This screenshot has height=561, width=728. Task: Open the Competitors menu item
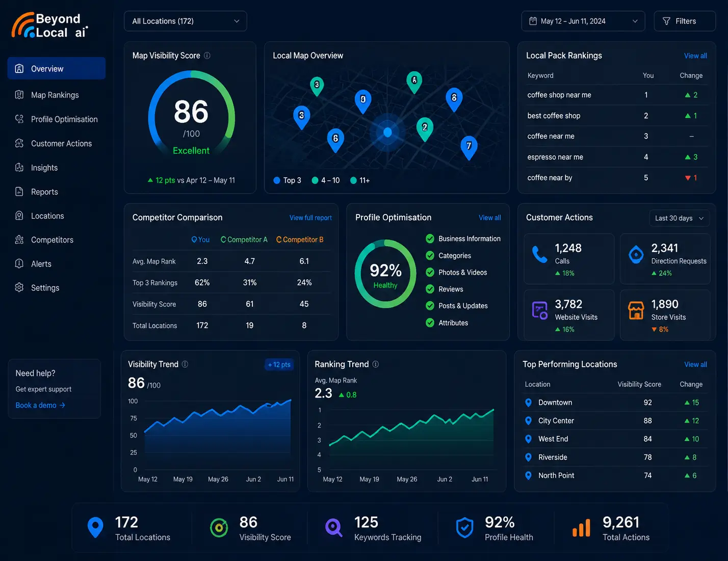(x=52, y=239)
